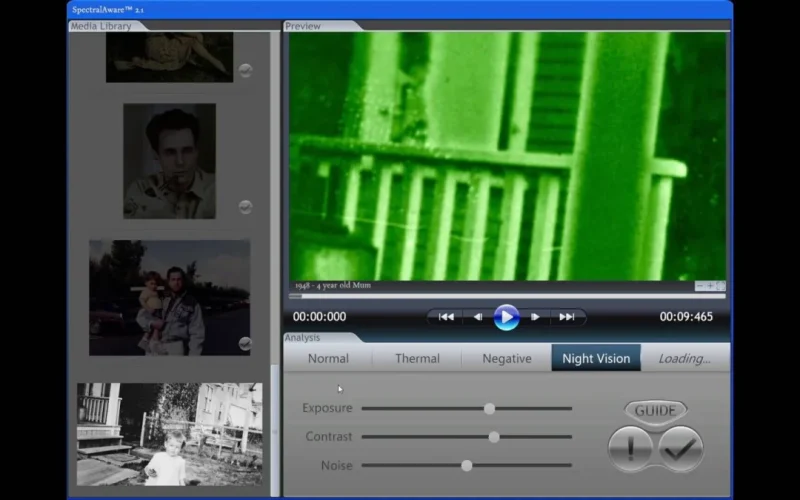Click the video progress bar under preview
800x500 pixels.
point(507,296)
